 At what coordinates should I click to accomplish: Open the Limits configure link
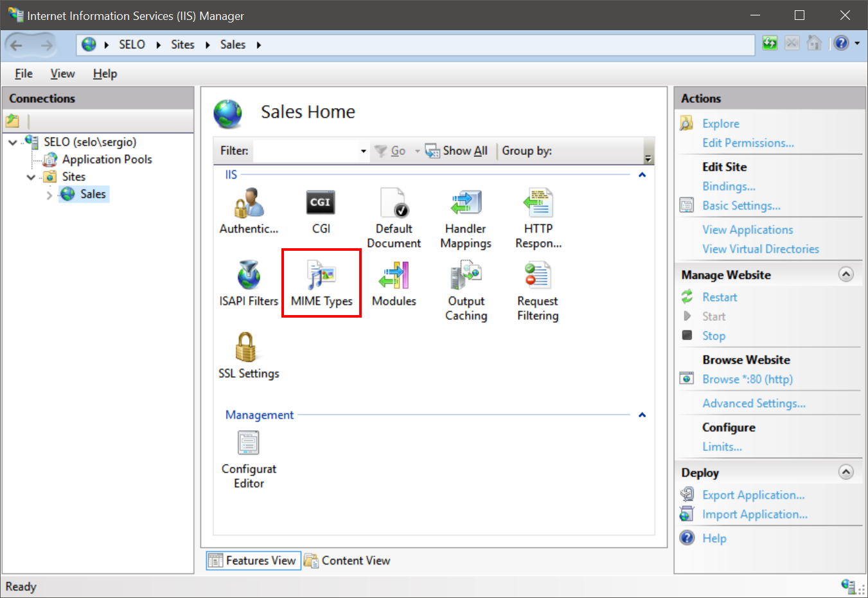tap(722, 447)
